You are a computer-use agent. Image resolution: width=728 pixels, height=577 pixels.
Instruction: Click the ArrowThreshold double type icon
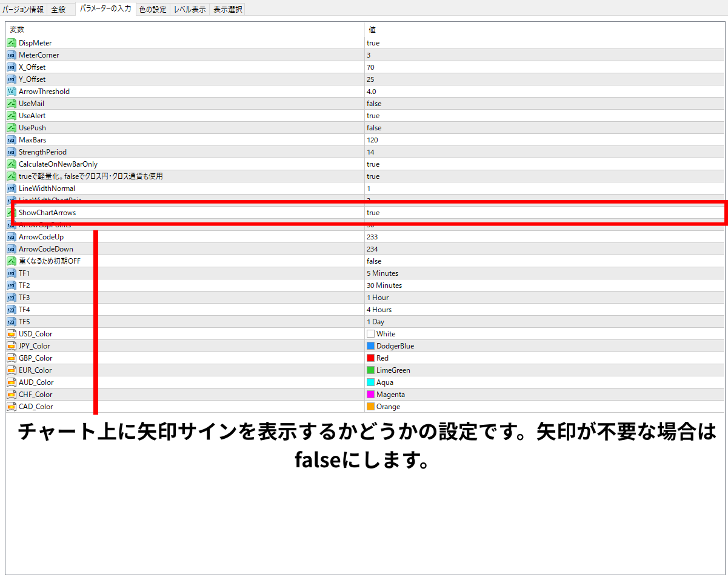click(11, 92)
